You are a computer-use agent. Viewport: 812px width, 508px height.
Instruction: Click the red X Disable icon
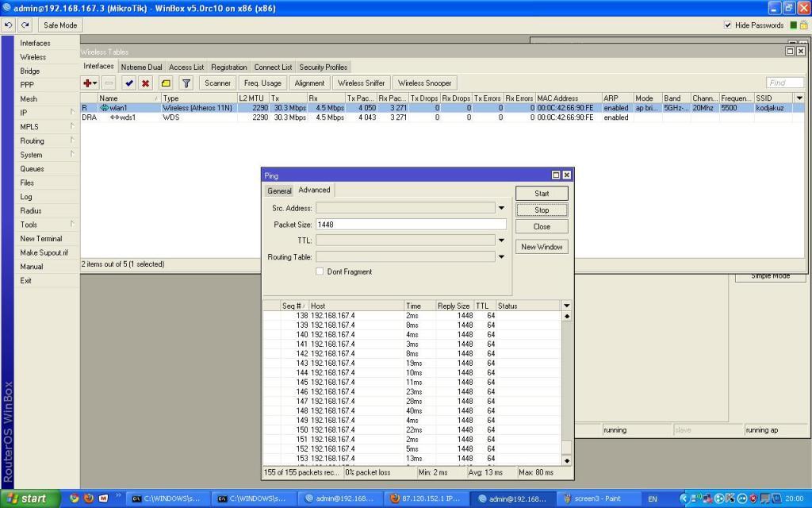(145, 83)
